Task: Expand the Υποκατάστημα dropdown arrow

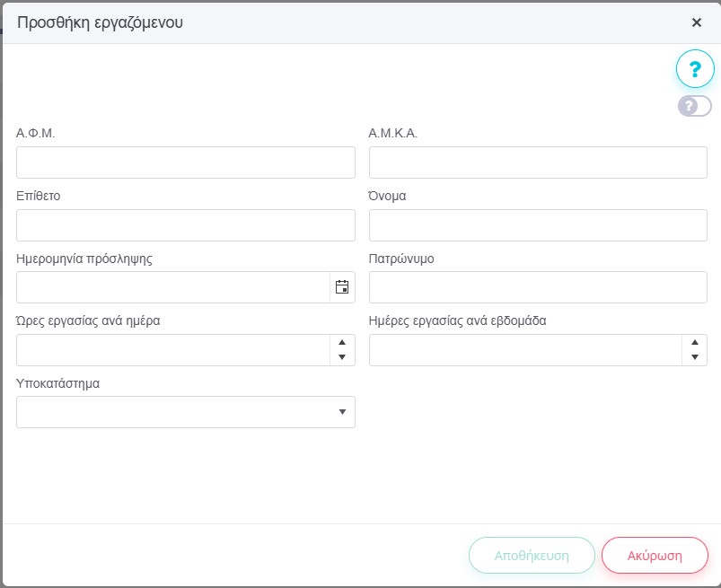Action: click(x=342, y=412)
